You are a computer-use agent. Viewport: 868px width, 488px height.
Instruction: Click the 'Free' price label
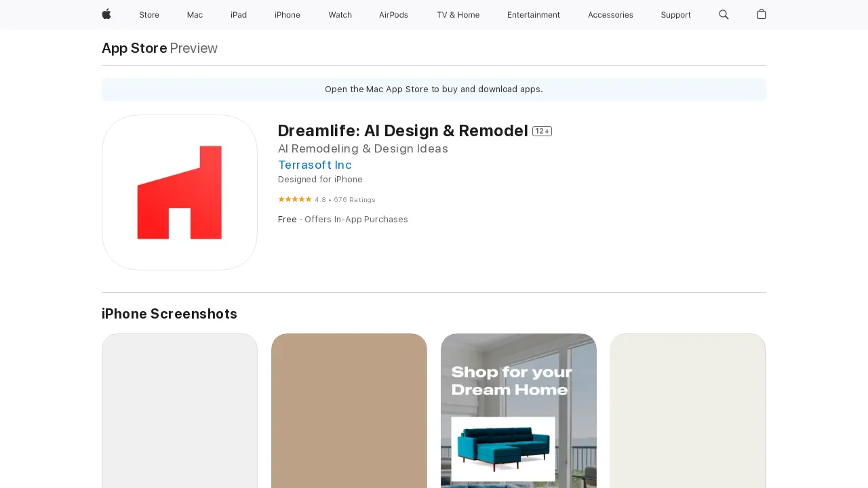click(288, 220)
